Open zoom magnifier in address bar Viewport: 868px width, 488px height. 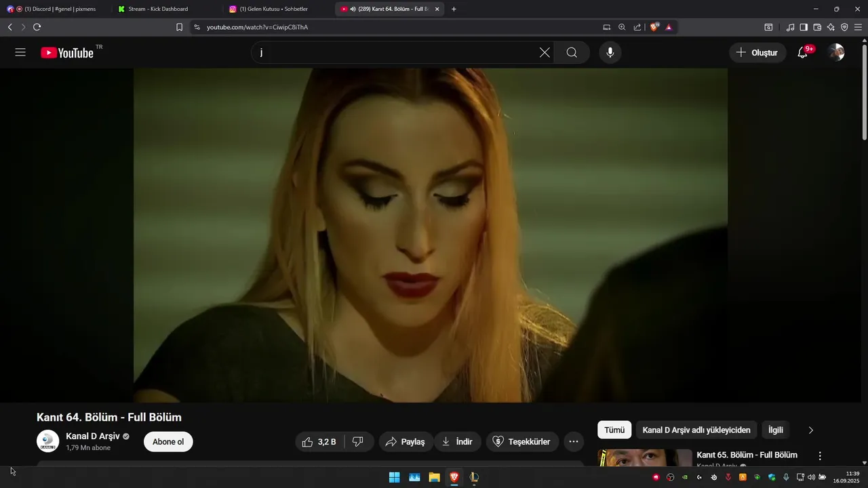pos(622,27)
